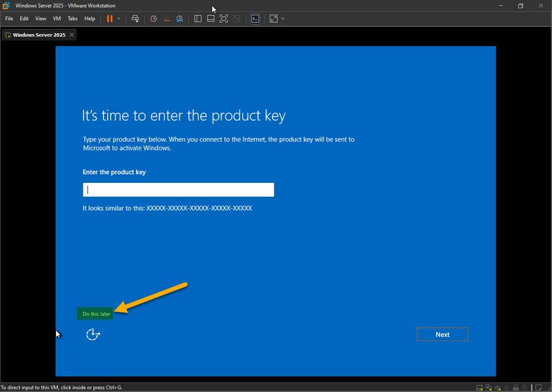Close the Windows Server 2025 tab

[x=72, y=35]
